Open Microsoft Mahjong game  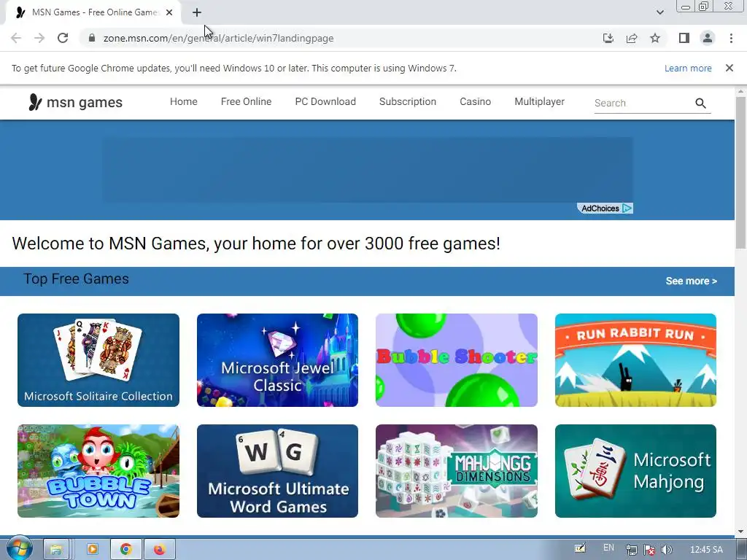(635, 471)
